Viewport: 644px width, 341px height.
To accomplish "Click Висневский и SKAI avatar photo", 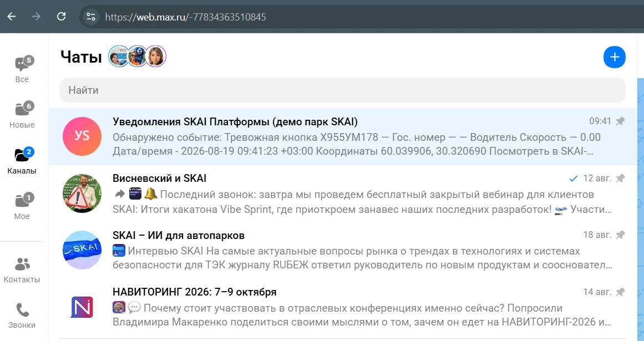I will pyautogui.click(x=82, y=194).
